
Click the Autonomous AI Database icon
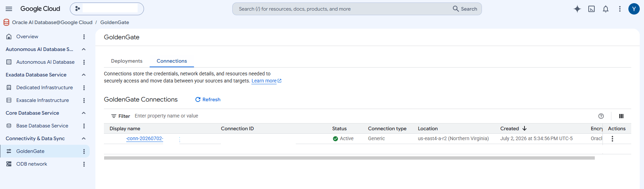(x=9, y=62)
